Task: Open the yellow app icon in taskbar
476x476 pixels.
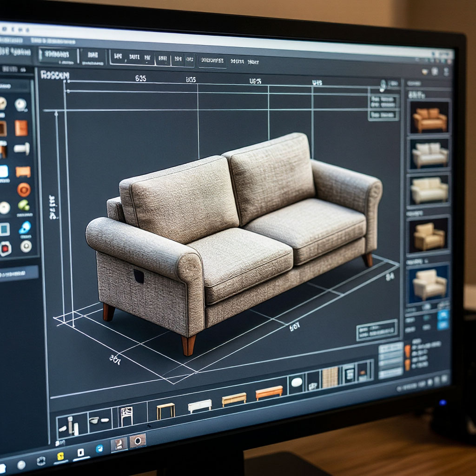Action: click(60, 456)
